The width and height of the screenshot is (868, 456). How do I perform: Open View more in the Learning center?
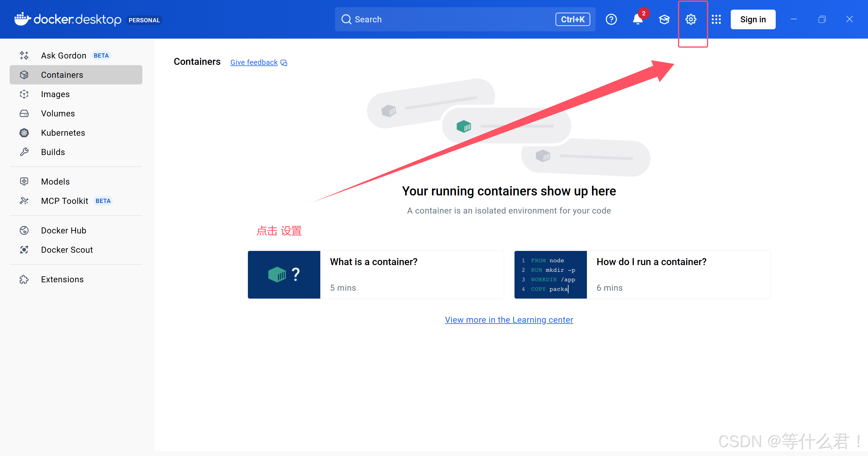(x=508, y=319)
